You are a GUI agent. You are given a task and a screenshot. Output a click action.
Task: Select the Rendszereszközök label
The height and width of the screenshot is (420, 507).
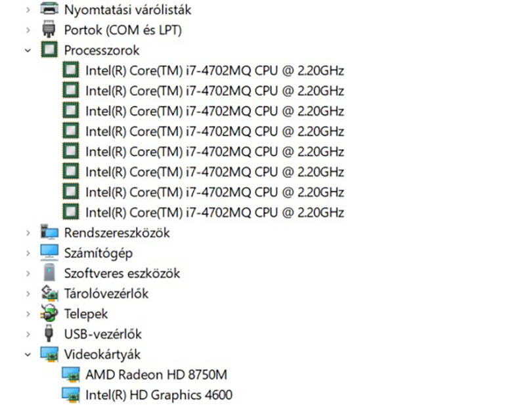coord(117,233)
